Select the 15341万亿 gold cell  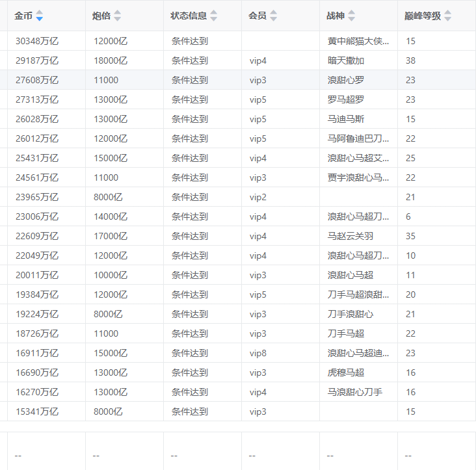coord(37,411)
